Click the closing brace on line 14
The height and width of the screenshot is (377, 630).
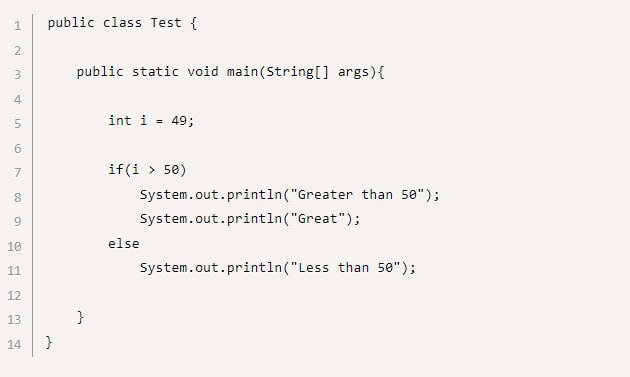(49, 342)
